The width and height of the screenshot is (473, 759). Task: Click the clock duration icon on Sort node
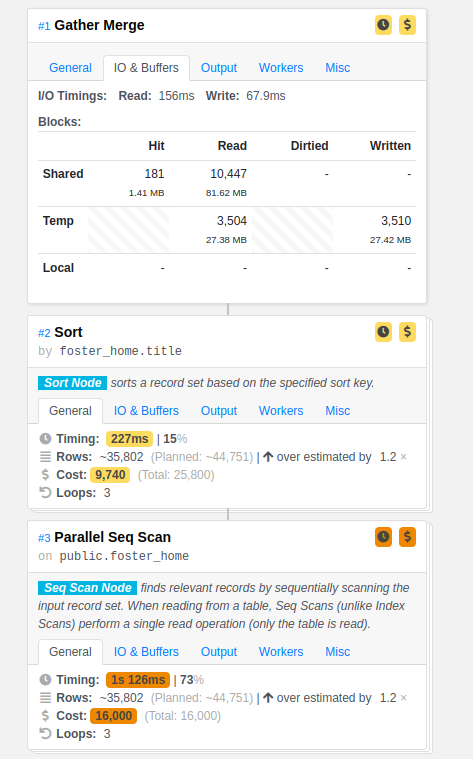pyautogui.click(x=383, y=332)
